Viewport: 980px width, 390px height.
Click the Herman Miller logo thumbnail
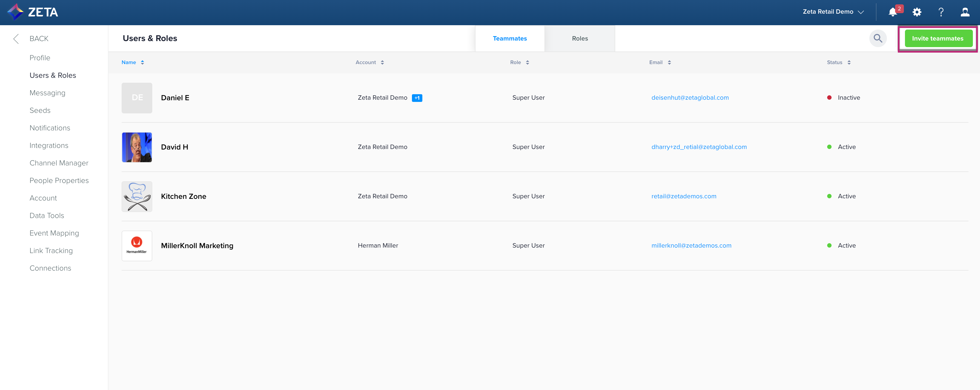click(137, 246)
